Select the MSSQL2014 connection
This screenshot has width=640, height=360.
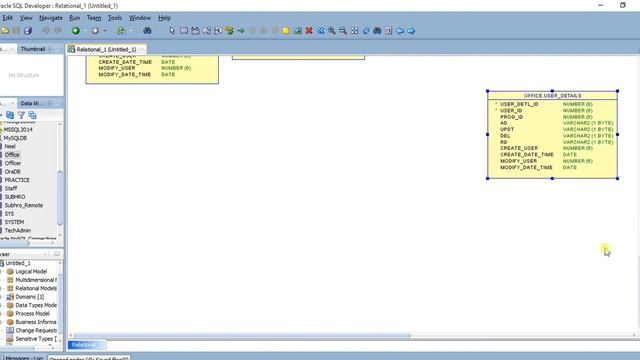(18, 129)
